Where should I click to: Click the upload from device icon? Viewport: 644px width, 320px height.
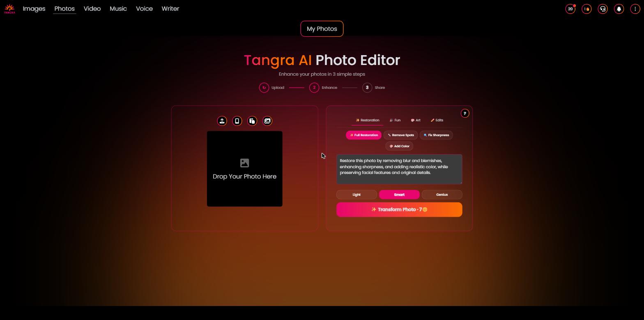pyautogui.click(x=222, y=121)
